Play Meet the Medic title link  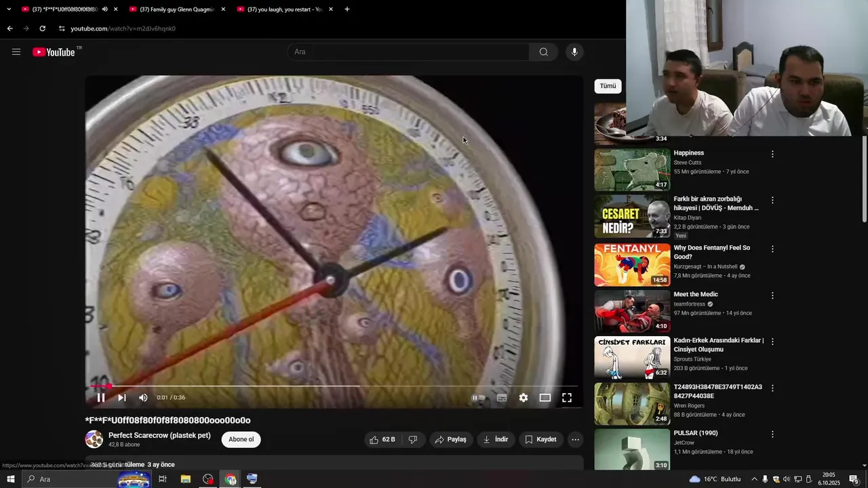click(x=696, y=294)
